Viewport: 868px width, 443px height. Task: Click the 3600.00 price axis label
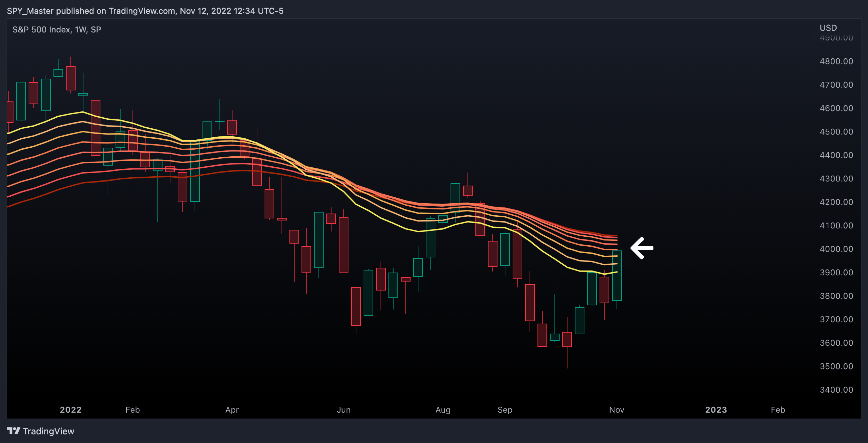point(836,343)
